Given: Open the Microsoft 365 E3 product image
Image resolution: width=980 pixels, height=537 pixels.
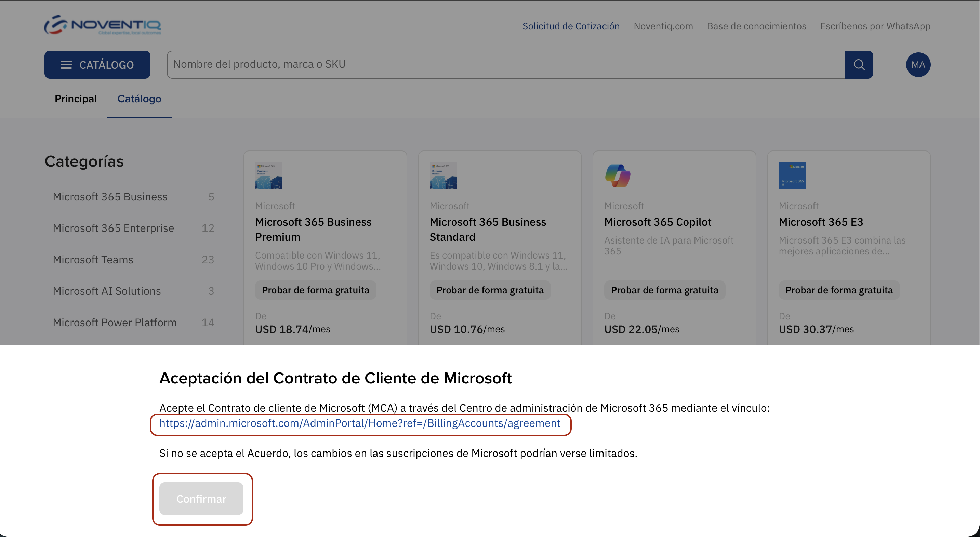Looking at the screenshot, I should point(792,176).
